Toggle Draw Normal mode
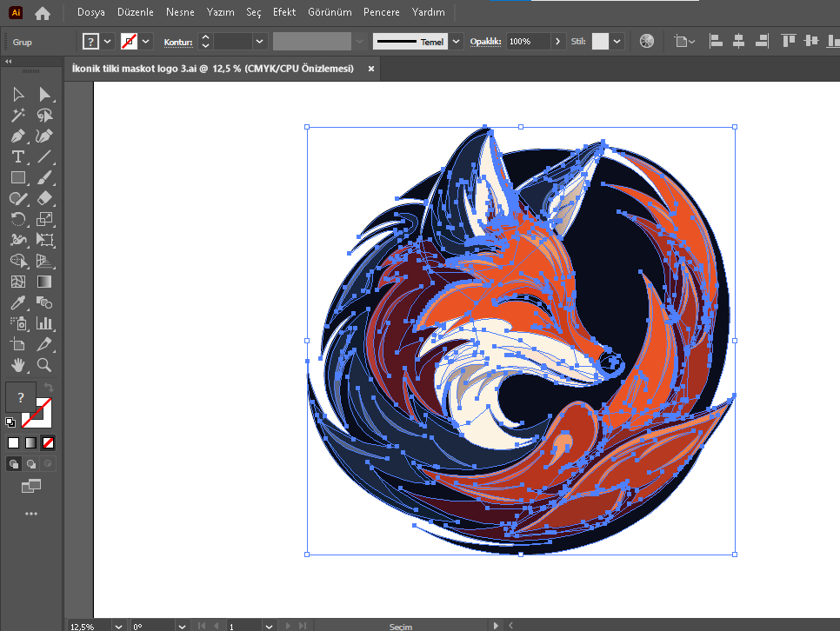Viewport: 840px width, 631px height. pyautogui.click(x=14, y=464)
